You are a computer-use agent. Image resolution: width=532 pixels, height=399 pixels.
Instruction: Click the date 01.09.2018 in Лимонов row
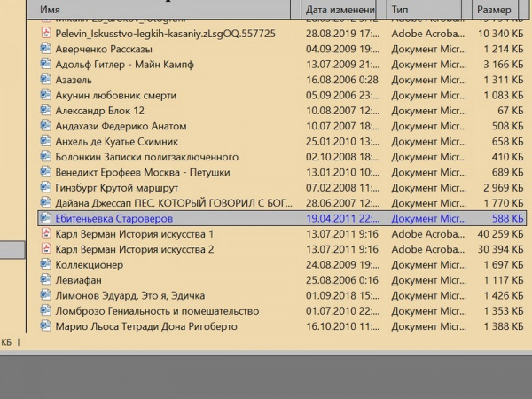[x=343, y=296]
